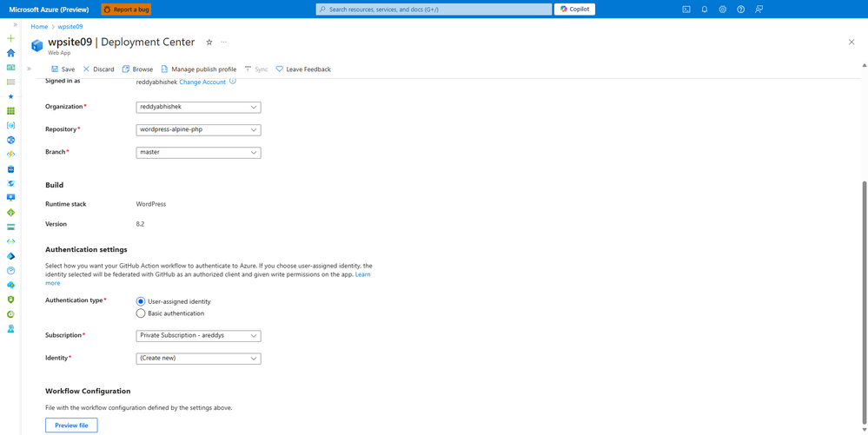Click the 'Authentication settings' heading
Viewport: 868px width, 435px height.
point(86,249)
